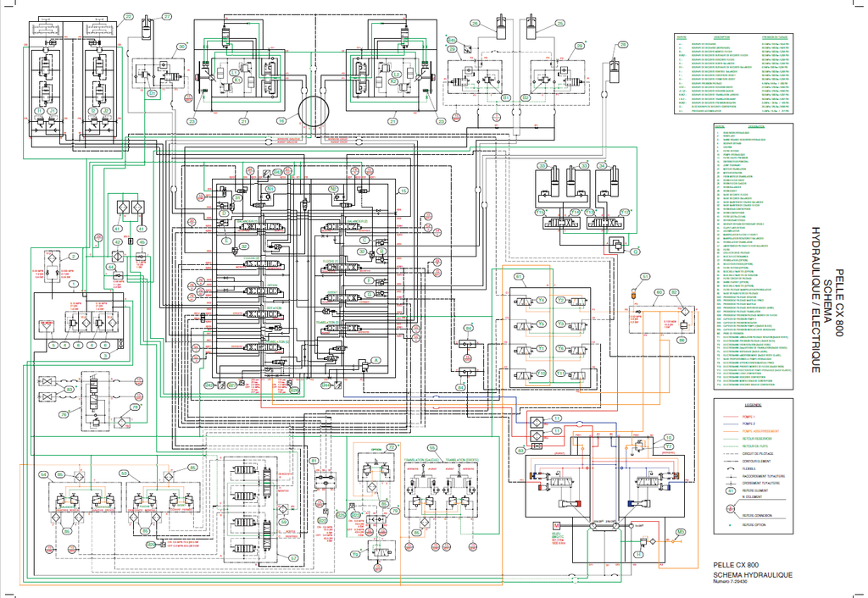The width and height of the screenshot is (868, 598).
Task: Click the Y11 solenoid valve label
Action: [560, 373]
